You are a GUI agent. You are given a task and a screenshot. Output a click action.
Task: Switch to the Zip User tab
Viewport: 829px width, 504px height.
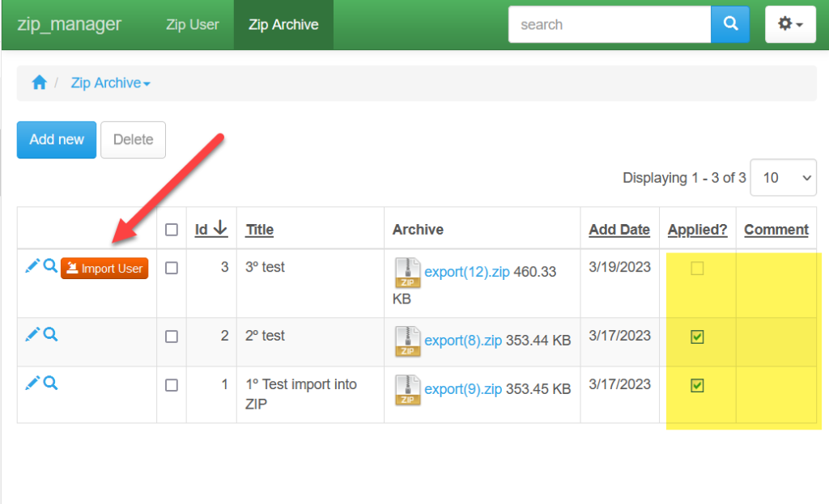(192, 24)
